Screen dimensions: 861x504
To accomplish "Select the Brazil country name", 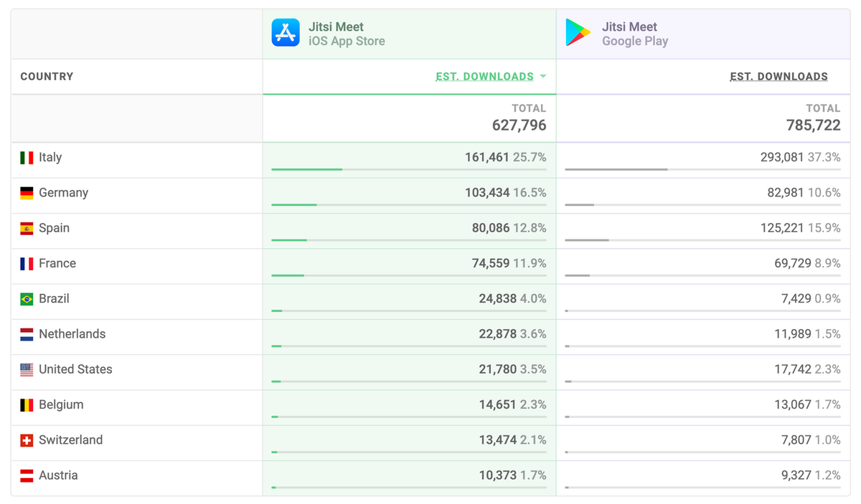I will 55,298.
